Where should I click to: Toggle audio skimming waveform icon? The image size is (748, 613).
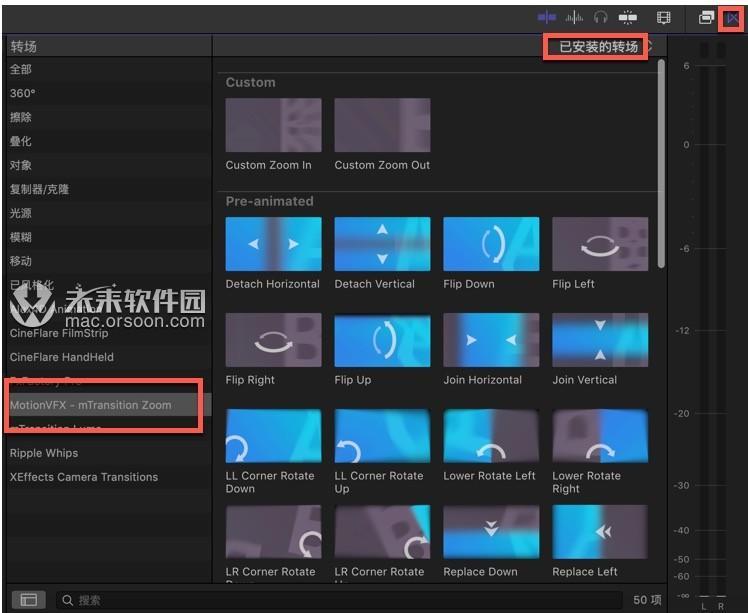[574, 18]
